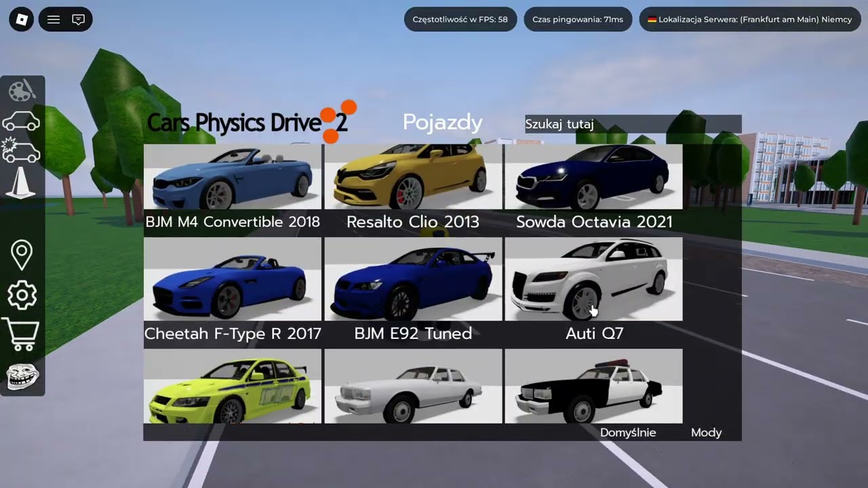Select the Auti Q7 car thumbnail
This screenshot has width=868, height=488.
coord(593,279)
